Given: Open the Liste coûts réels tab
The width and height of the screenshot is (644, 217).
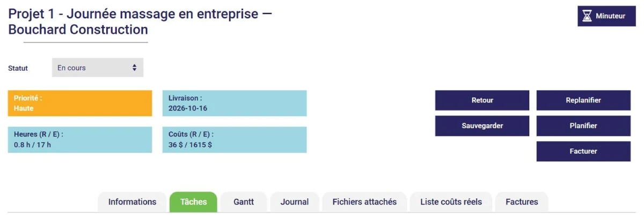Looking at the screenshot, I should [x=451, y=202].
